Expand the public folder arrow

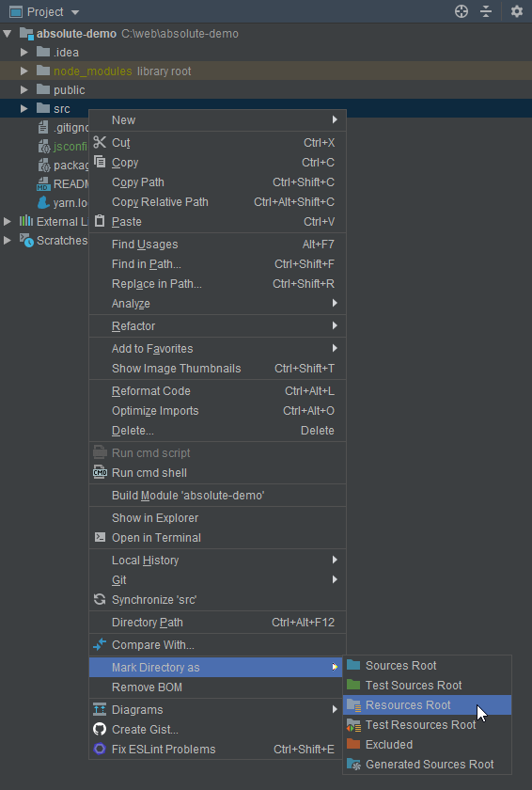point(23,89)
